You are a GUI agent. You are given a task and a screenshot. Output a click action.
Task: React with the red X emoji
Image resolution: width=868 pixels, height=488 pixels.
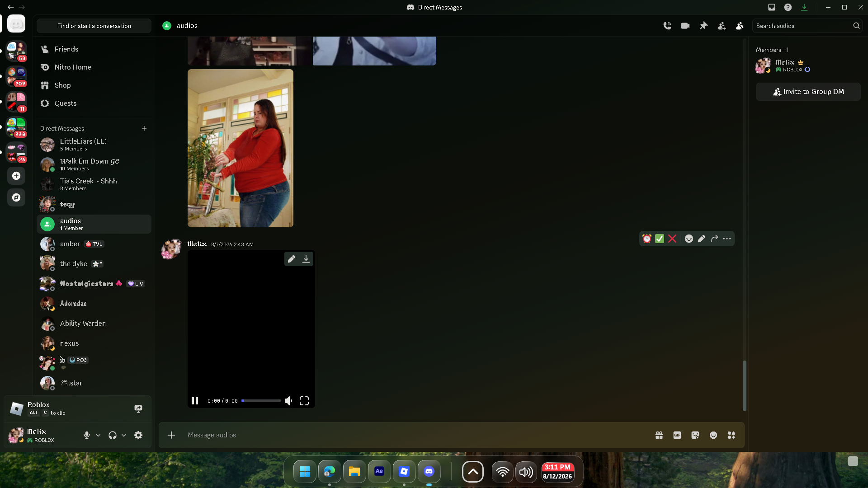coord(672,239)
